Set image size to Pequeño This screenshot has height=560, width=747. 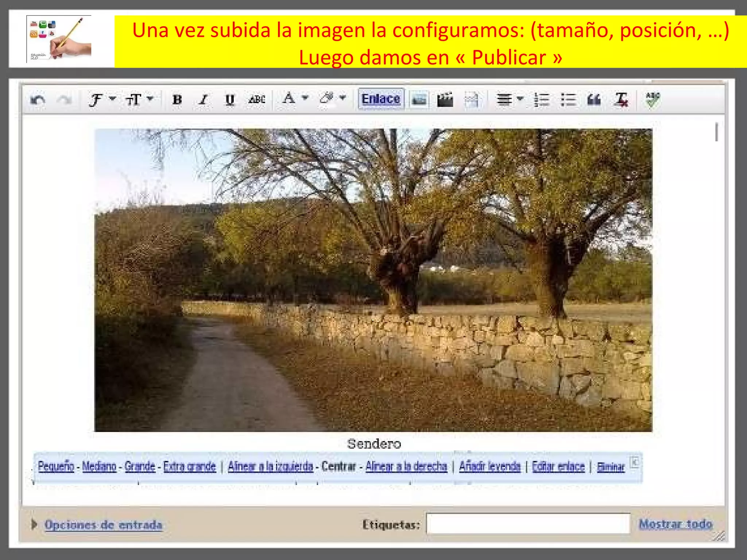[56, 466]
